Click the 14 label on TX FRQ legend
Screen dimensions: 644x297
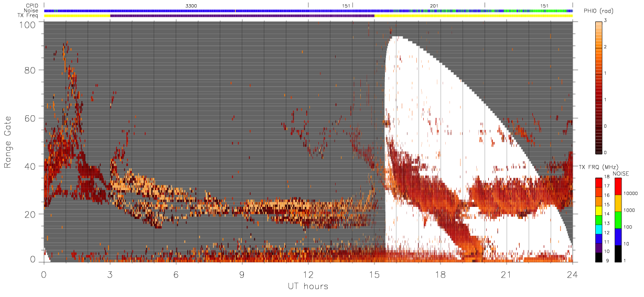[608, 215]
